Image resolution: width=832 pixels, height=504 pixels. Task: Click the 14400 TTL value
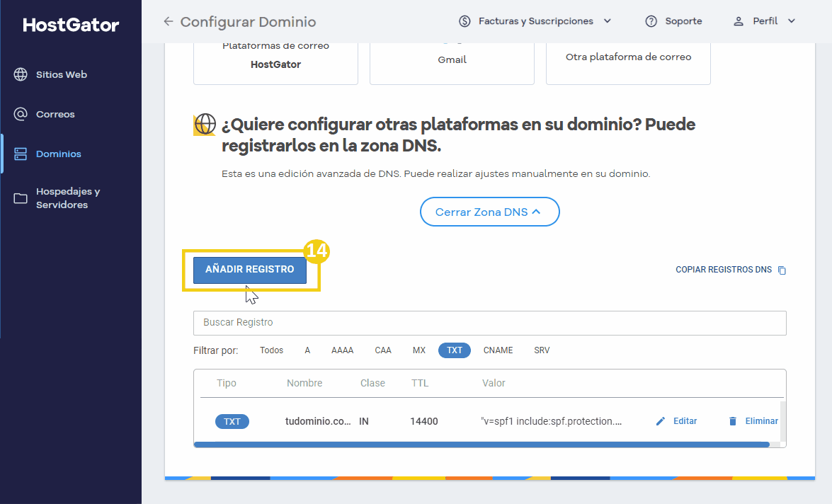pos(424,421)
